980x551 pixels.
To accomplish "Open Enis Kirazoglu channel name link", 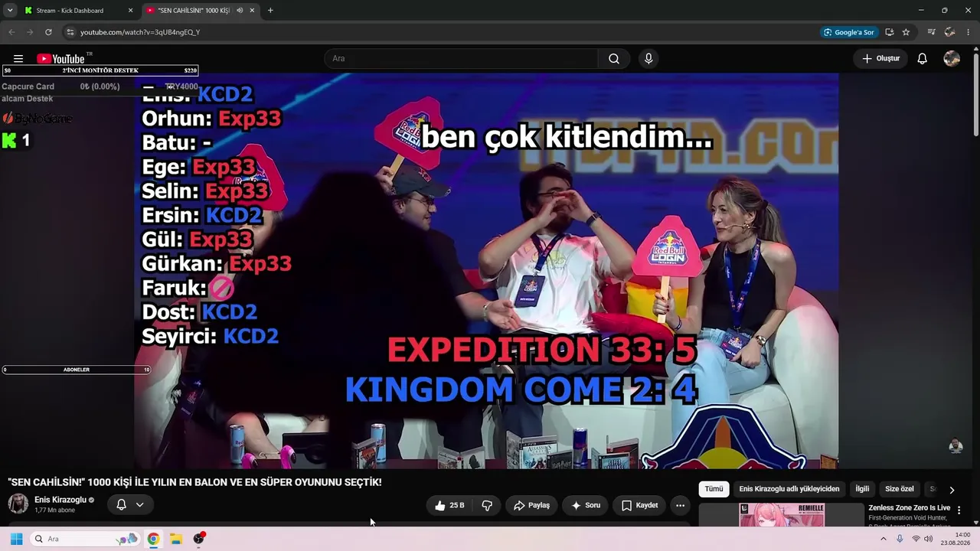I will point(60,500).
